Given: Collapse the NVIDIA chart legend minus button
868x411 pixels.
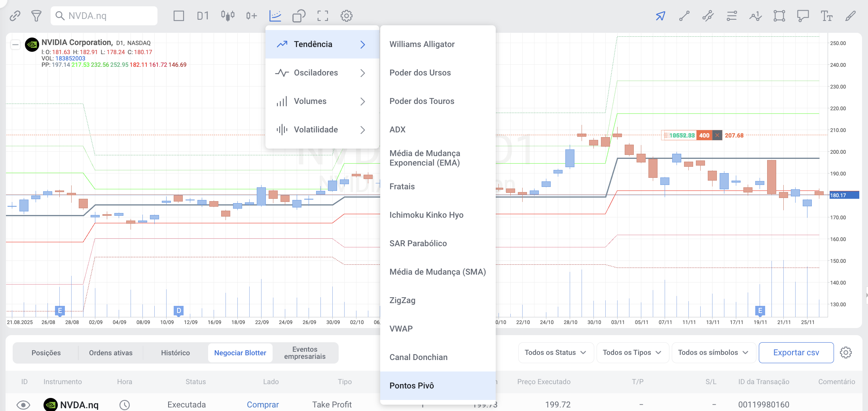Looking at the screenshot, I should click(15, 44).
